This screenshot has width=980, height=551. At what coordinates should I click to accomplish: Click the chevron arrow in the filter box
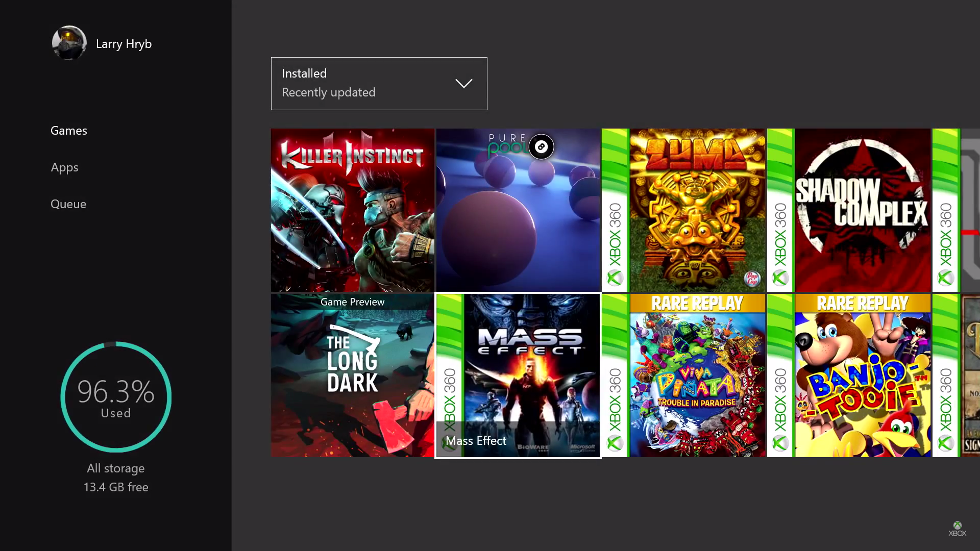pos(463,84)
